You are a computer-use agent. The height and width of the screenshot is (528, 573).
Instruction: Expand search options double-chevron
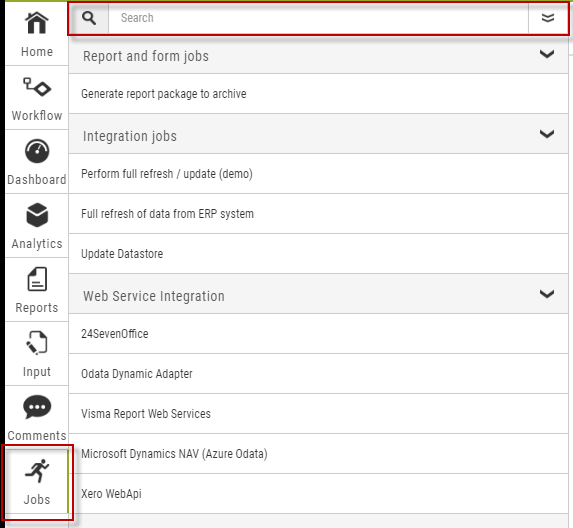pyautogui.click(x=547, y=18)
